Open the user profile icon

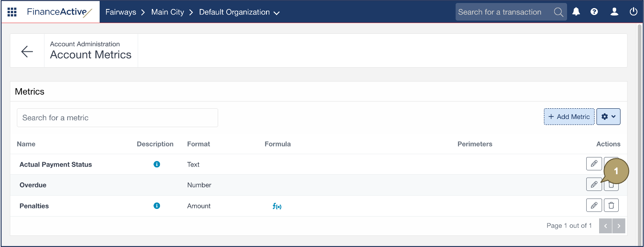(x=614, y=12)
